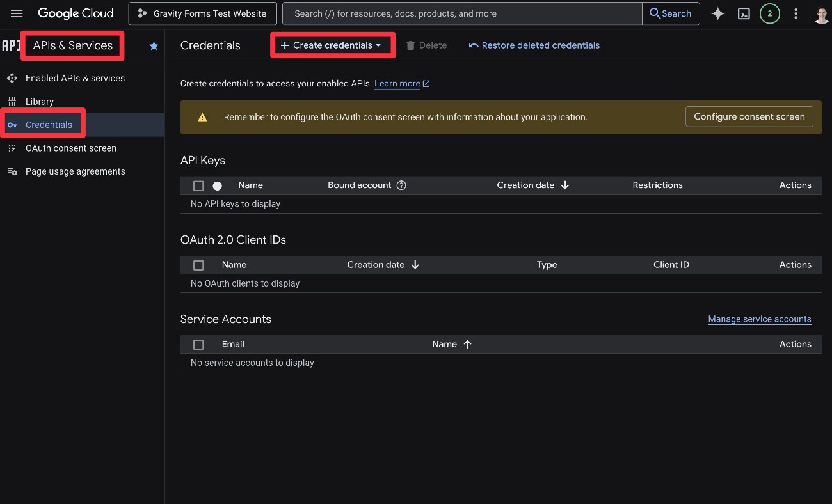832x504 pixels.
Task: Toggle Name sort order in Service Accounts
Action: 452,344
